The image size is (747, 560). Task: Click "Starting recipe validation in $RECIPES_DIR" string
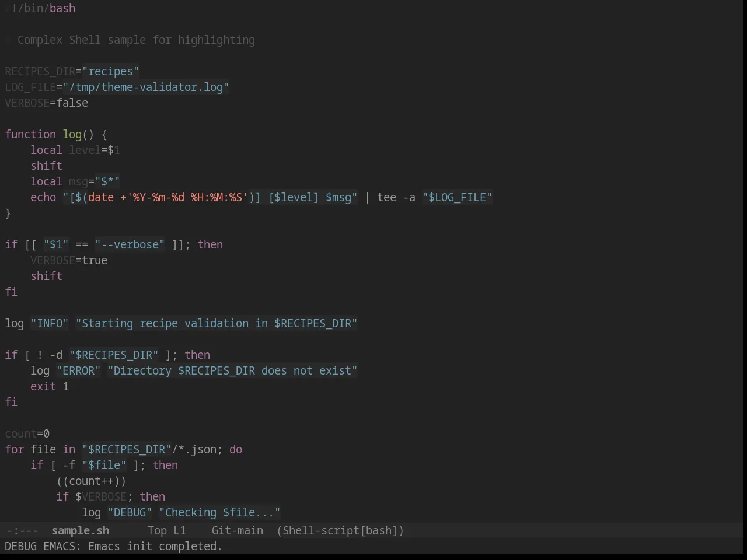click(217, 323)
